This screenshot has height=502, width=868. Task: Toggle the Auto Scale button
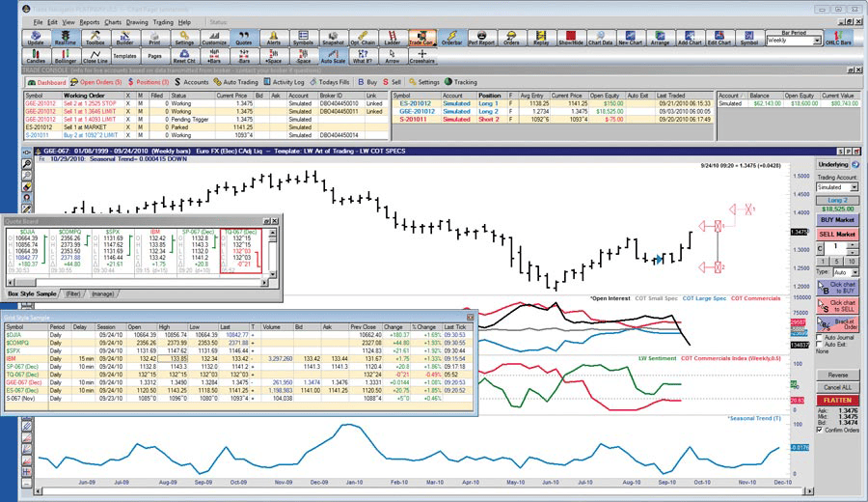pyautogui.click(x=333, y=56)
